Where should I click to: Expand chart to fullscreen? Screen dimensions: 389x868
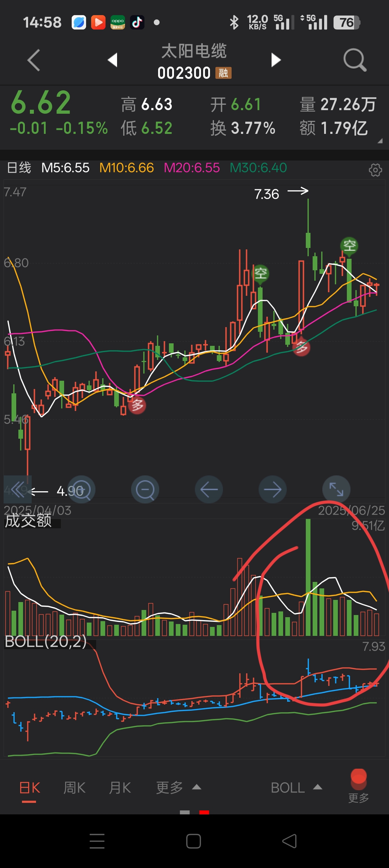point(336,489)
